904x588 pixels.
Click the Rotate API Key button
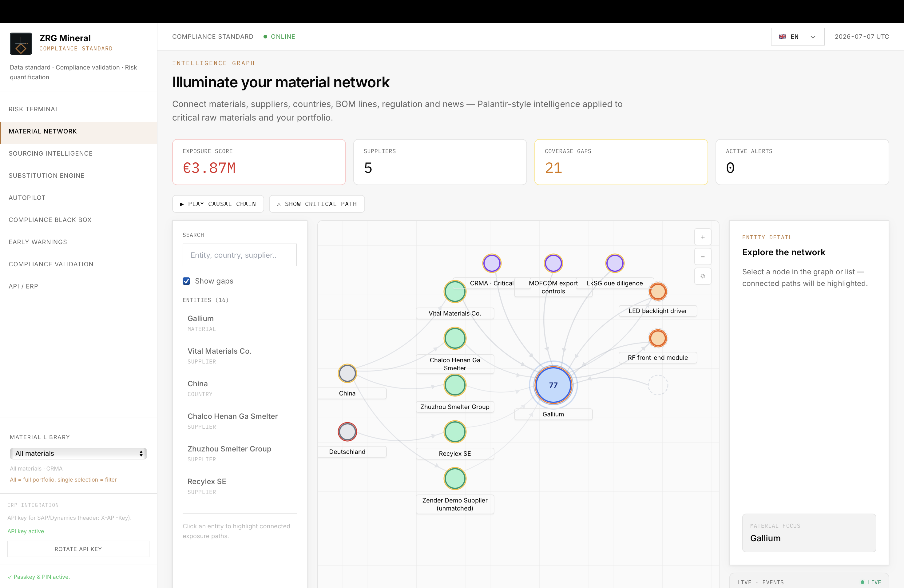[78, 549]
